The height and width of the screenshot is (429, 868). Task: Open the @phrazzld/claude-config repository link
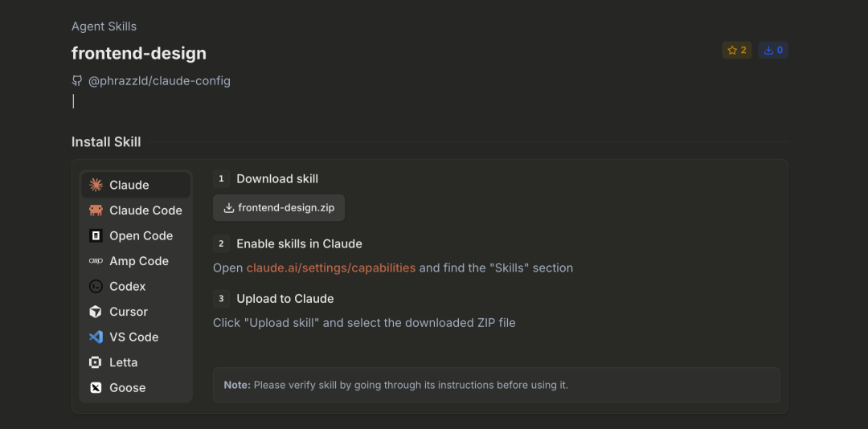pyautogui.click(x=159, y=80)
